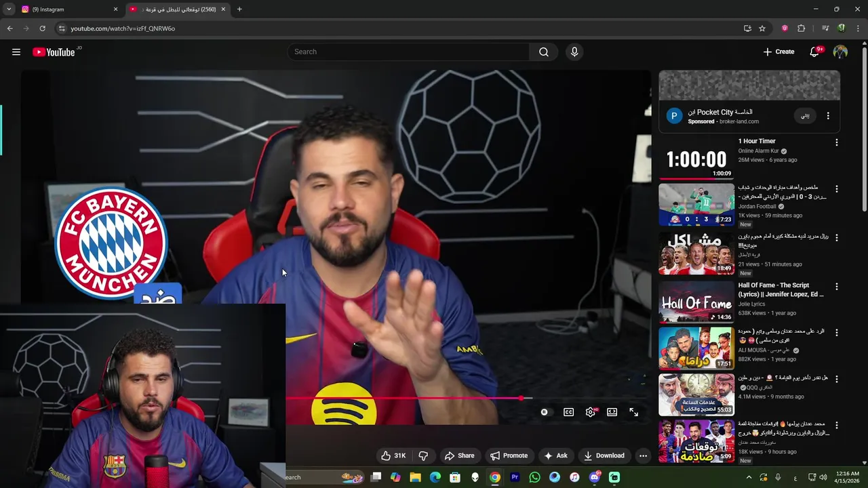868x488 pixels.
Task: Install app icon in address bar
Action: pos(747,28)
